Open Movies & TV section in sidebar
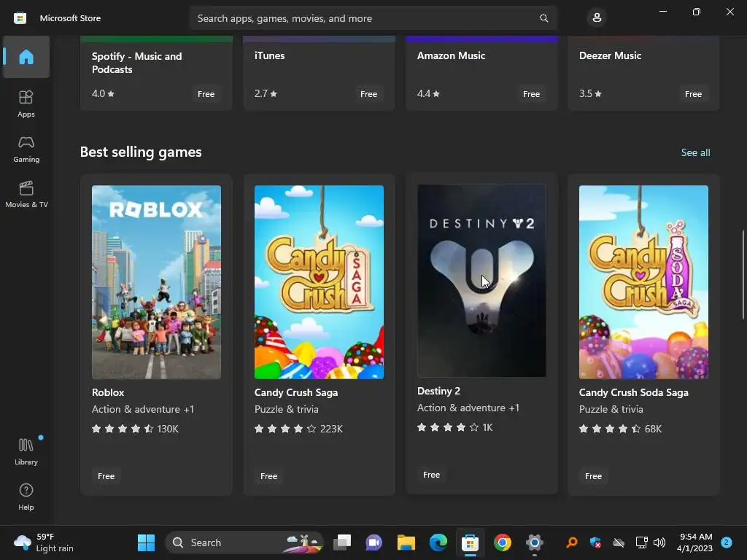This screenshot has width=747, height=560. pyautogui.click(x=26, y=194)
